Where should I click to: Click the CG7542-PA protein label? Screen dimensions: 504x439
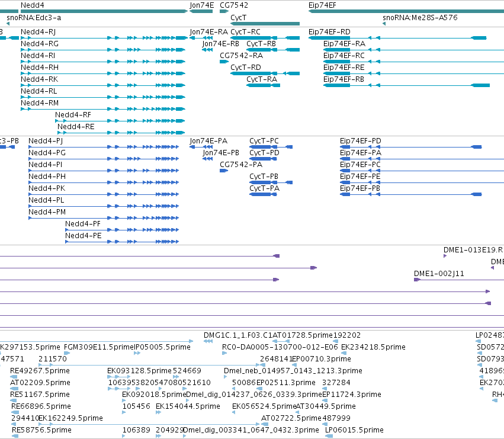(241, 165)
